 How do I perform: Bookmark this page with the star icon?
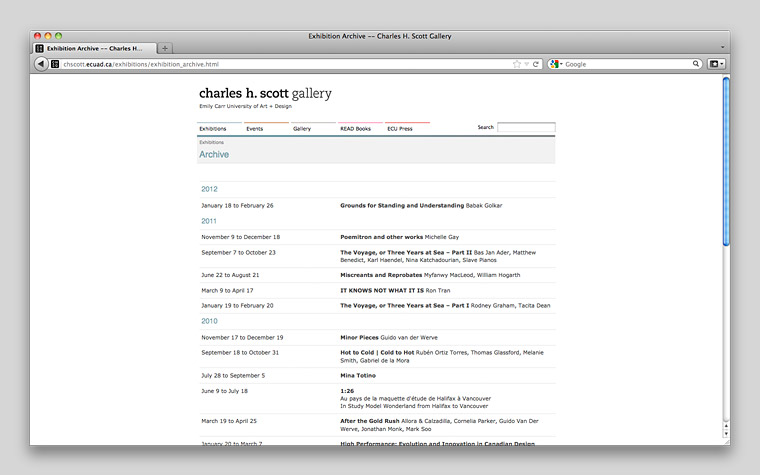coord(517,64)
